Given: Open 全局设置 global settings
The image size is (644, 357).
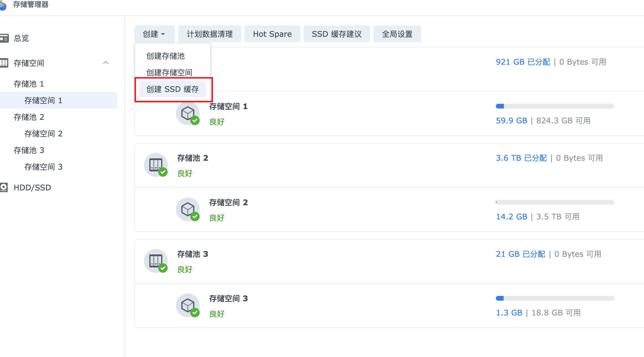Looking at the screenshot, I should click(397, 34).
